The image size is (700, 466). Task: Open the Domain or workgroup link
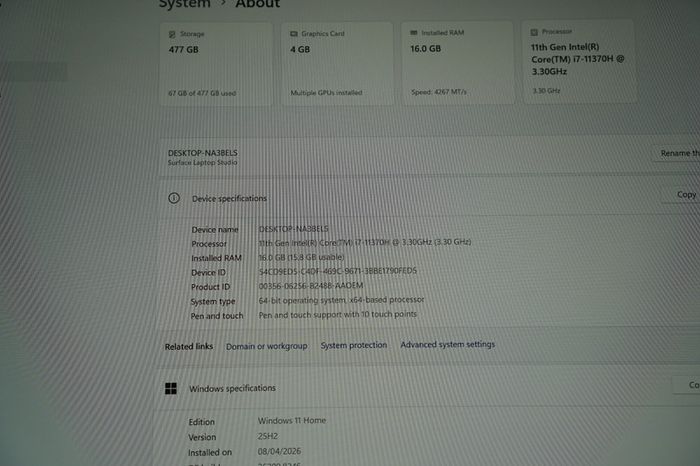(x=267, y=346)
